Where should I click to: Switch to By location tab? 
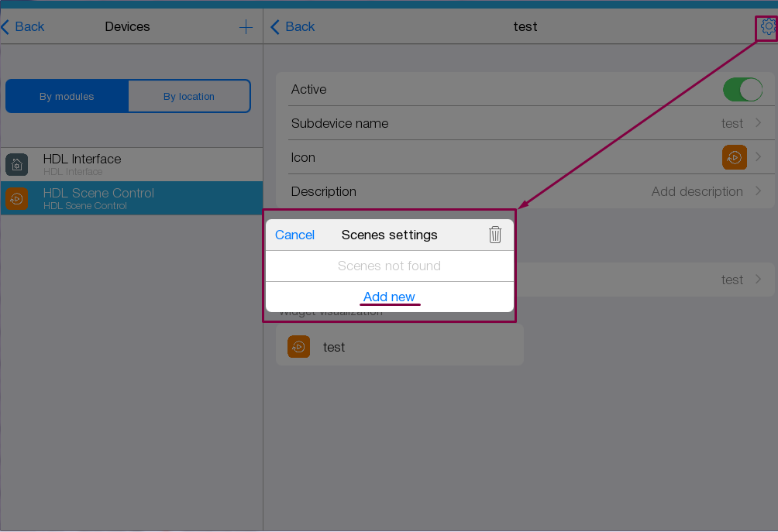click(189, 97)
